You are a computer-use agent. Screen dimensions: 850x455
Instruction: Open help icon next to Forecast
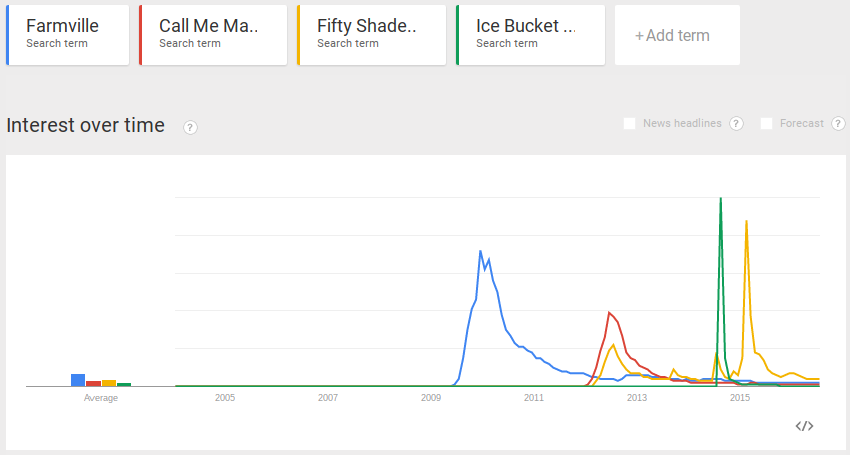pyautogui.click(x=838, y=124)
